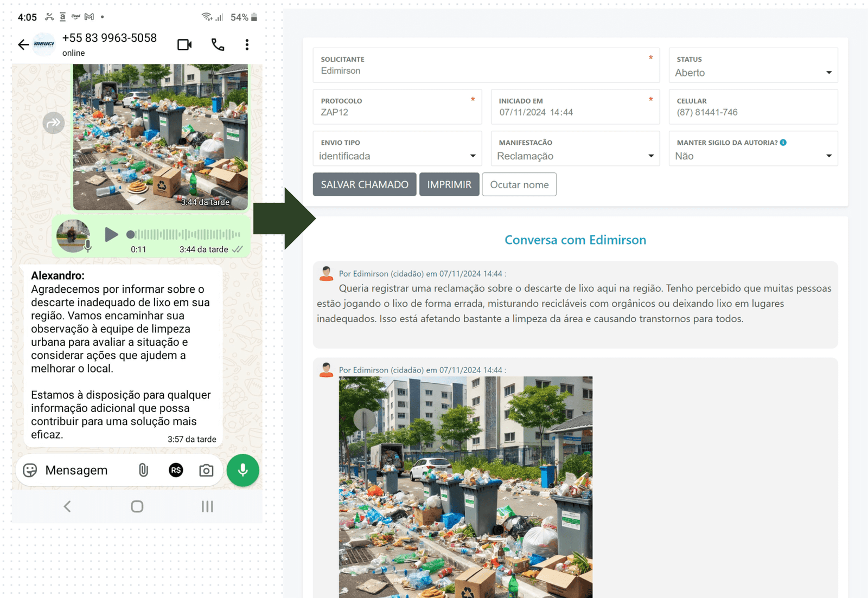The width and height of the screenshot is (868, 598).
Task: Record audio with green microphone button
Action: (242, 470)
